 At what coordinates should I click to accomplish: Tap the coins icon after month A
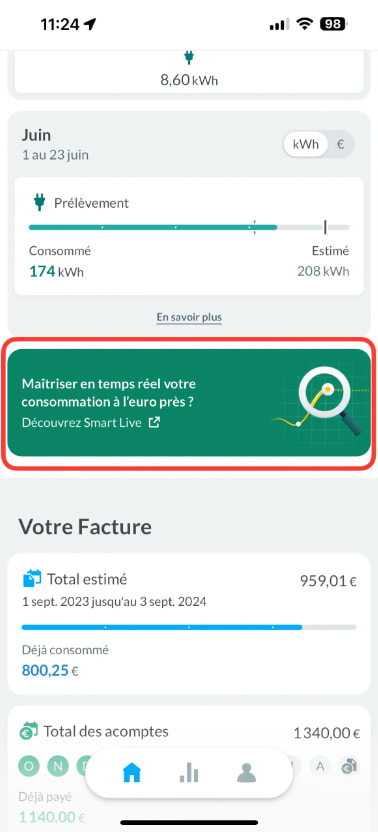click(x=349, y=766)
